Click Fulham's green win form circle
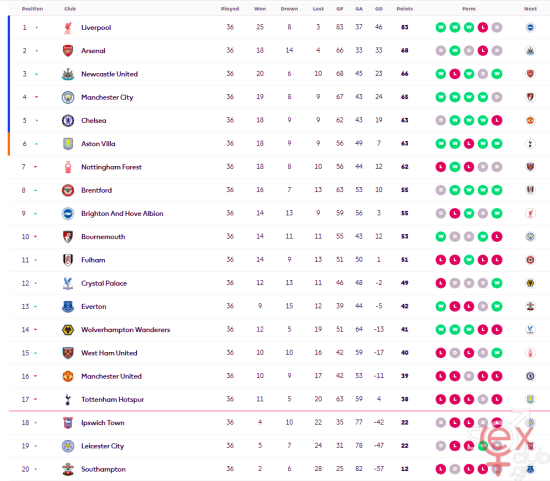 (x=469, y=260)
